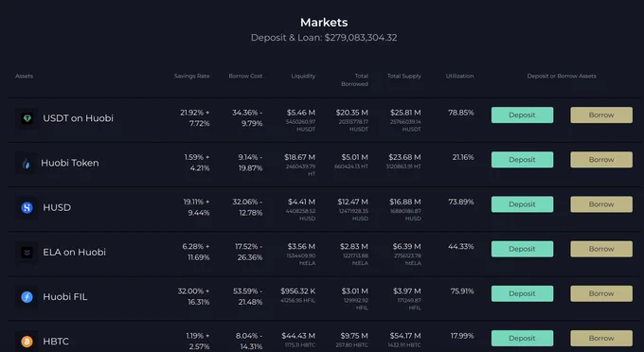Click the $54.17 M total supply value
644x352 pixels.
pos(405,336)
